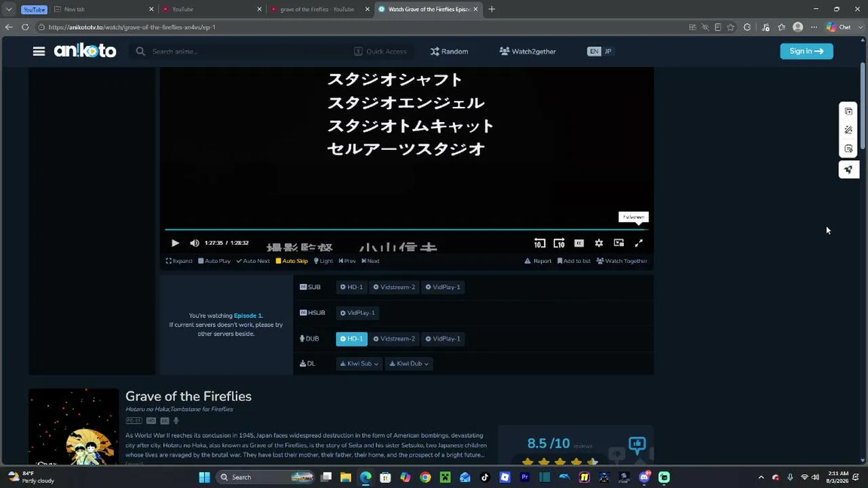Show hidden system tray icons
This screenshot has height=488, width=868.
coord(761,477)
